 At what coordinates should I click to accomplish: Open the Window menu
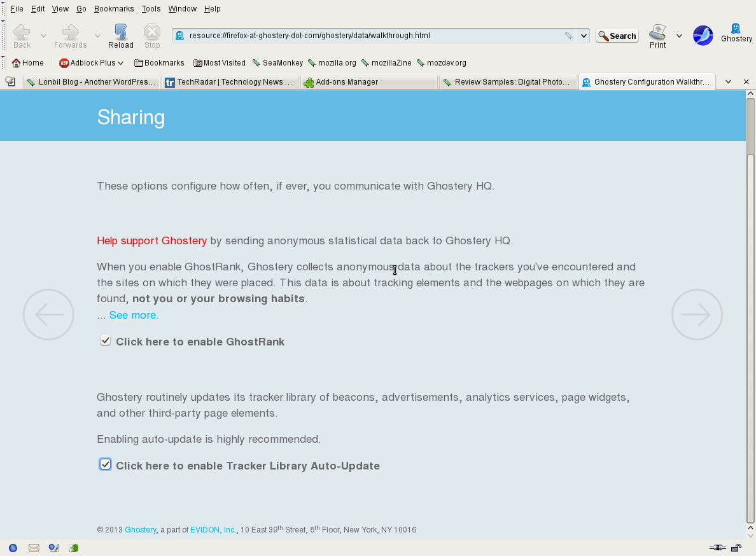182,9
